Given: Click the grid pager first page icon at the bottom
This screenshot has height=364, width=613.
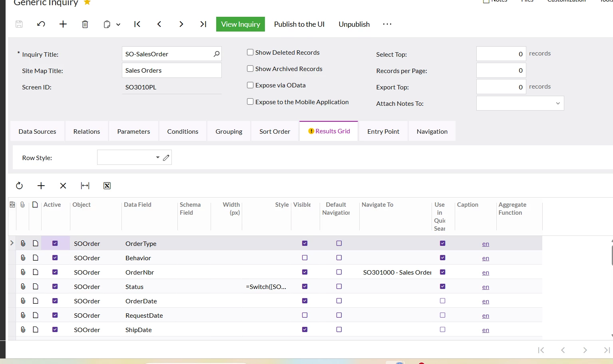Looking at the screenshot, I should (x=541, y=350).
